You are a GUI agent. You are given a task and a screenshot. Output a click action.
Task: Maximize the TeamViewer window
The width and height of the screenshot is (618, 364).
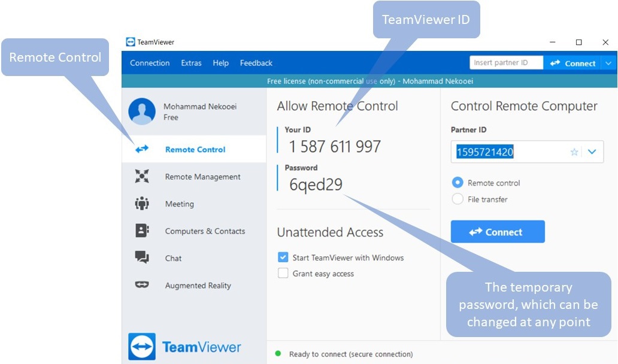[578, 42]
